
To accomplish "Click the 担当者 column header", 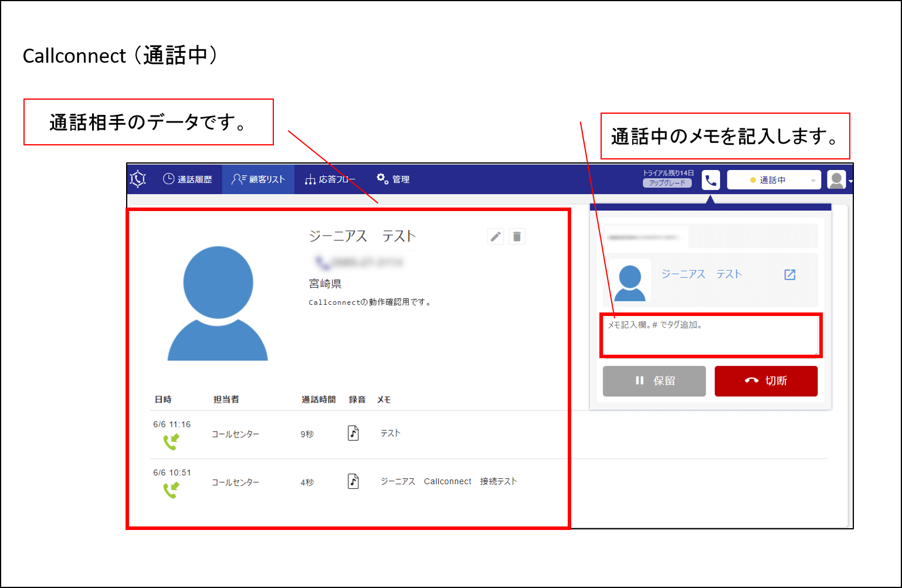I will pos(226,399).
